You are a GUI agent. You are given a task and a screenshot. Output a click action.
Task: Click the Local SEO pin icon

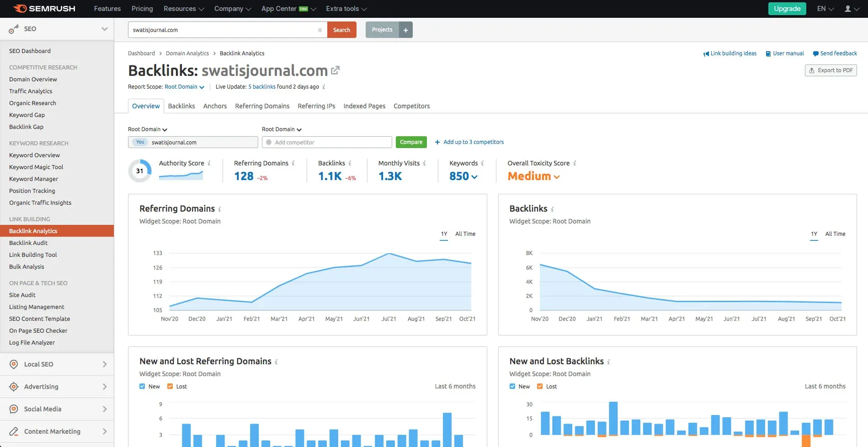click(14, 364)
